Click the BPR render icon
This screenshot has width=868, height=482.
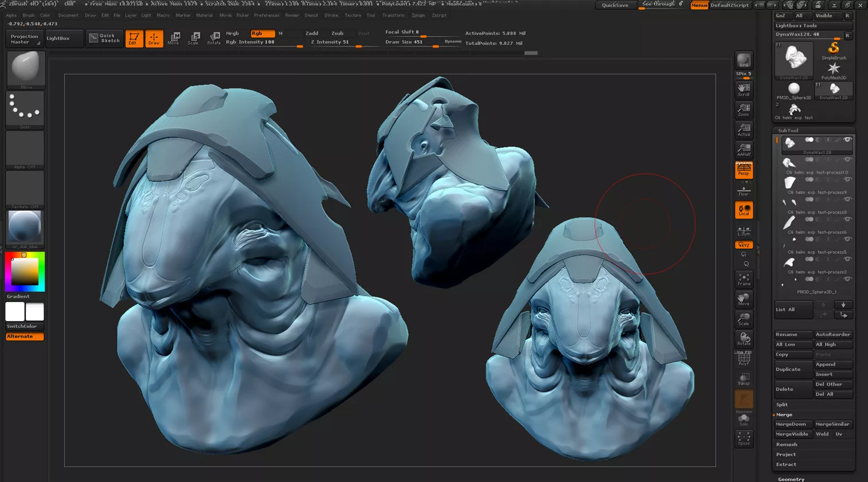pos(744,60)
